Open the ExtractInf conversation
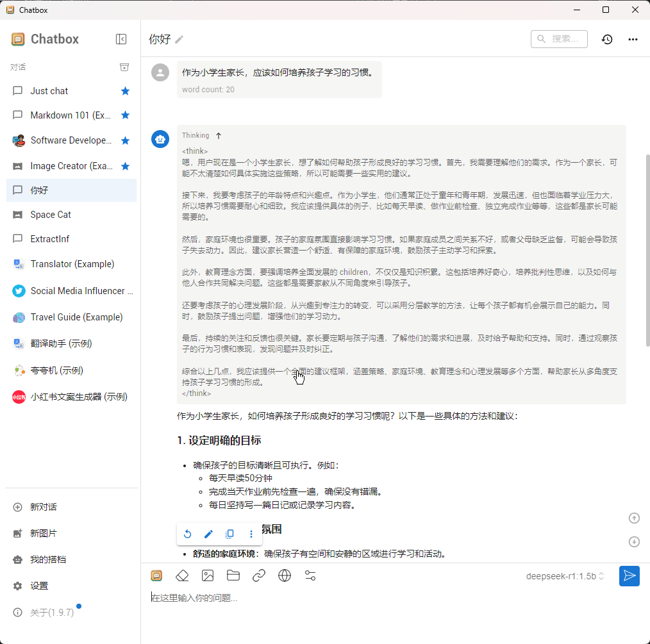The width and height of the screenshot is (650, 644). point(71,239)
